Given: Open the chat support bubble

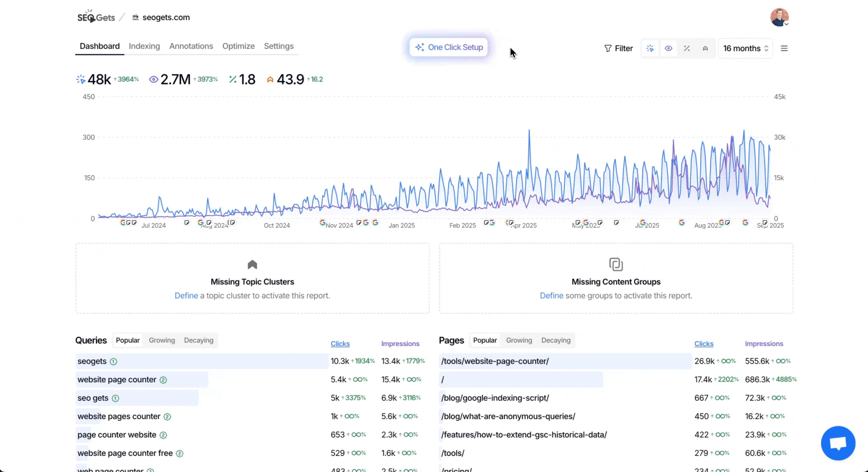Looking at the screenshot, I should (x=838, y=443).
